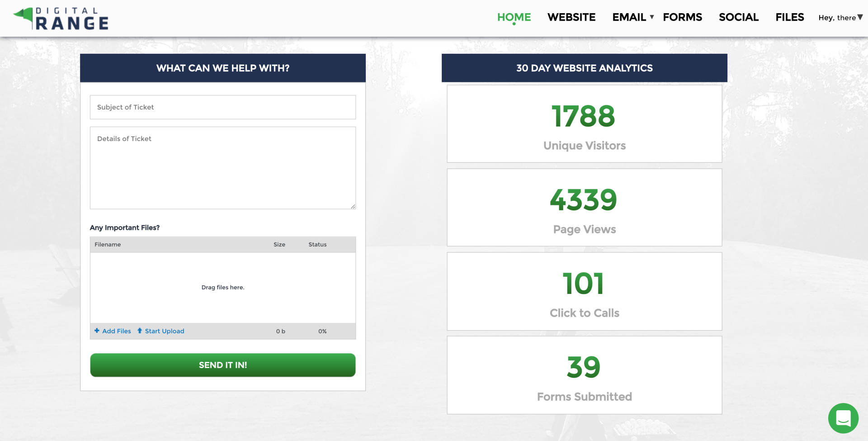Image resolution: width=868 pixels, height=441 pixels.
Task: Click the Unique Visitors analytics card
Action: [584, 123]
